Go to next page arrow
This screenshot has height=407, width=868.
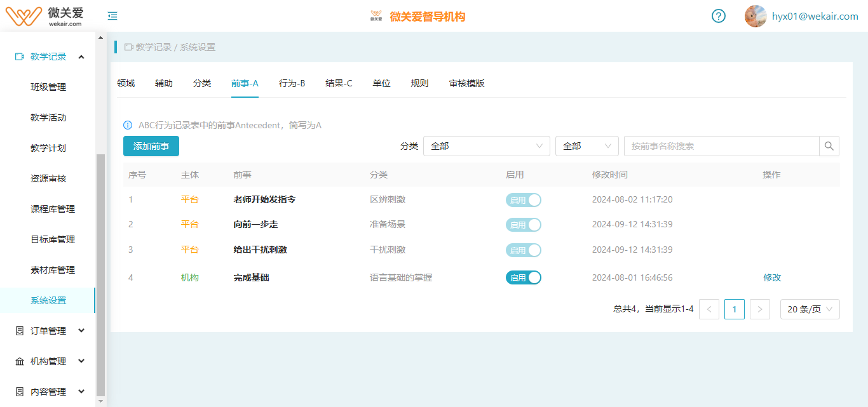pyautogui.click(x=760, y=309)
